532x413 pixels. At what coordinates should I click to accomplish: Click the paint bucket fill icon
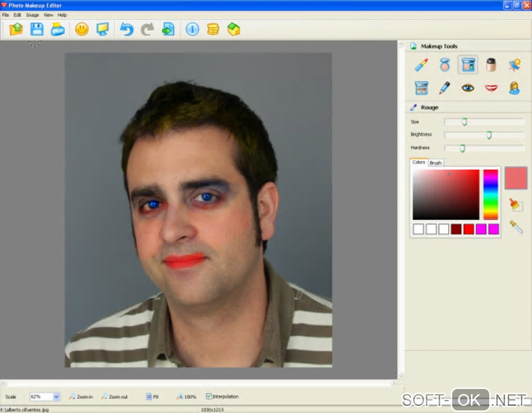click(x=516, y=205)
